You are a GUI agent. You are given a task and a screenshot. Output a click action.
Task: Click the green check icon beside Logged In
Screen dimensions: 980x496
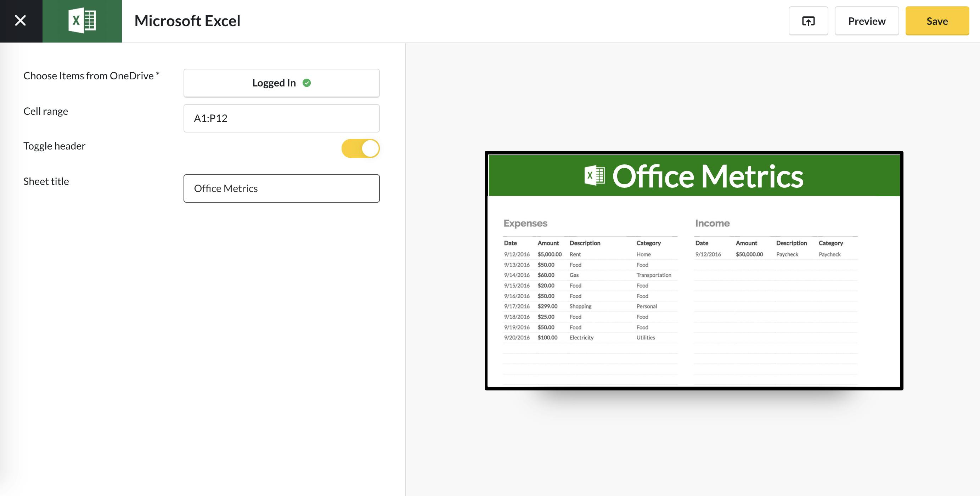306,83
